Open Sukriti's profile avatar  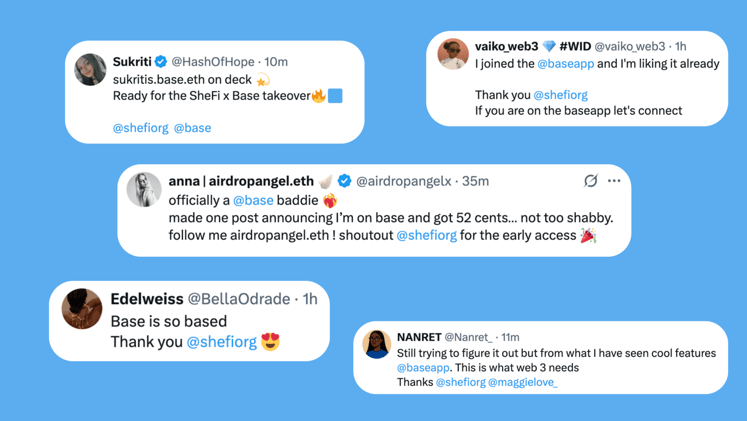[x=91, y=70]
